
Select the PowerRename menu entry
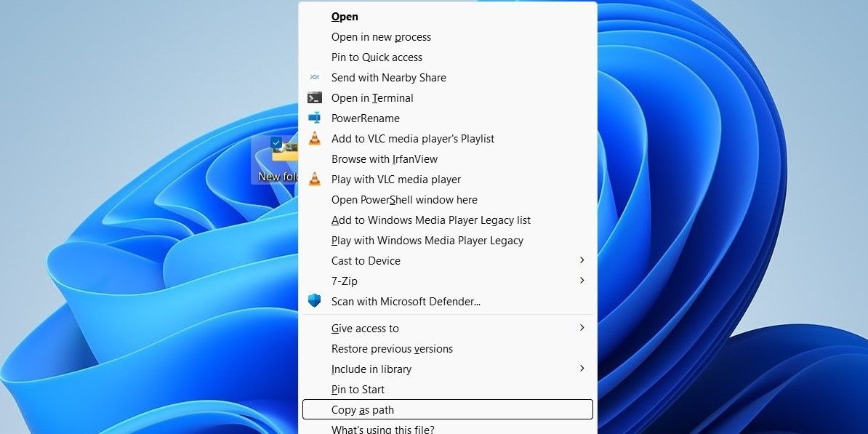[448, 118]
